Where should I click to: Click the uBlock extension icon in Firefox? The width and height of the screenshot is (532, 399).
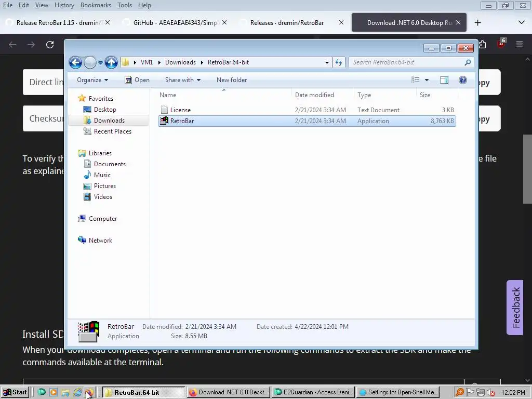[x=501, y=44]
